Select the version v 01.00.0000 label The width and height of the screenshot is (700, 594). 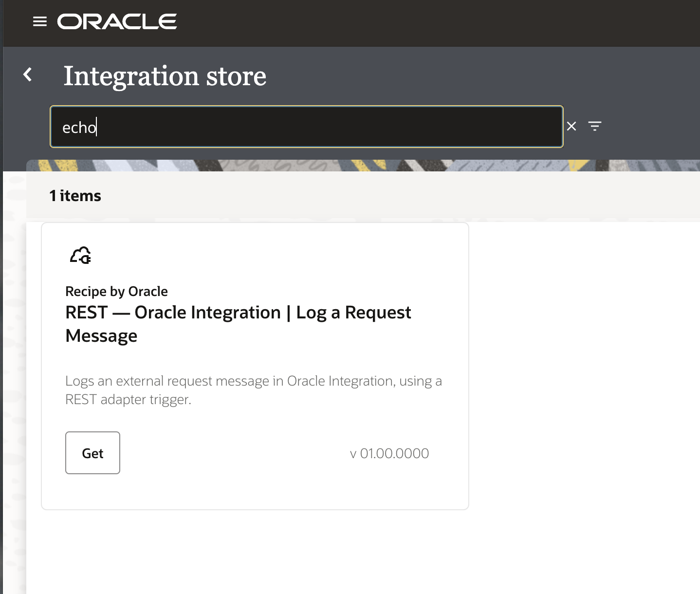389,453
